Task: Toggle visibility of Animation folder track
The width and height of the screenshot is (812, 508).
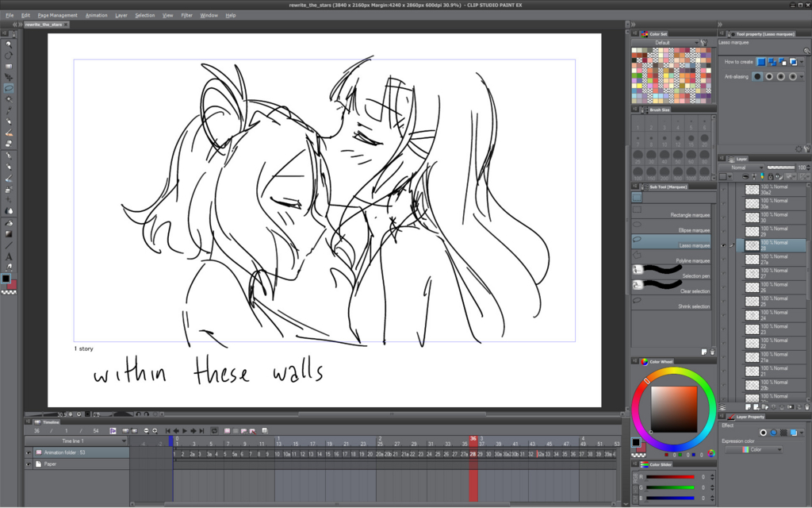Action: point(29,452)
